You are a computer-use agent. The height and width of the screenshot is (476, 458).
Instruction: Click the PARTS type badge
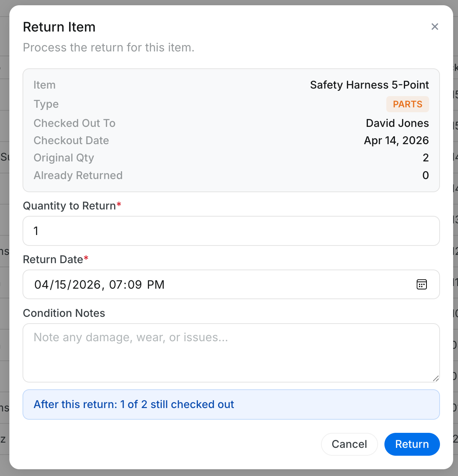pyautogui.click(x=408, y=104)
